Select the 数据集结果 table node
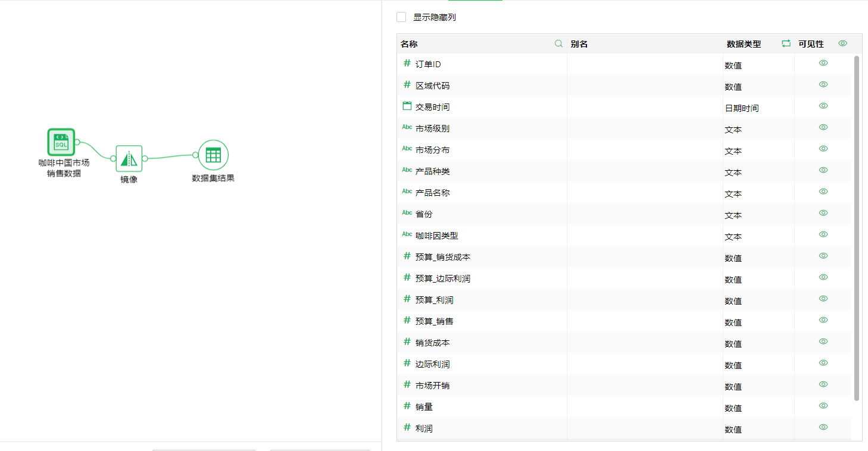 click(x=213, y=155)
